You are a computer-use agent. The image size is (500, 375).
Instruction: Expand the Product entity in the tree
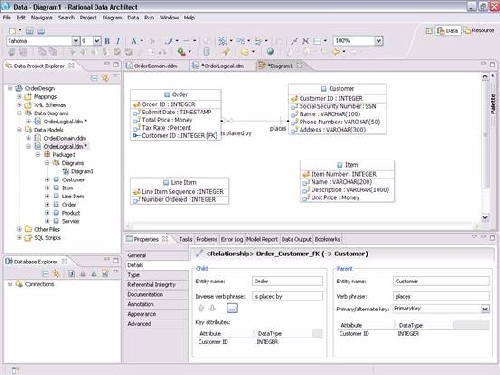(47, 213)
